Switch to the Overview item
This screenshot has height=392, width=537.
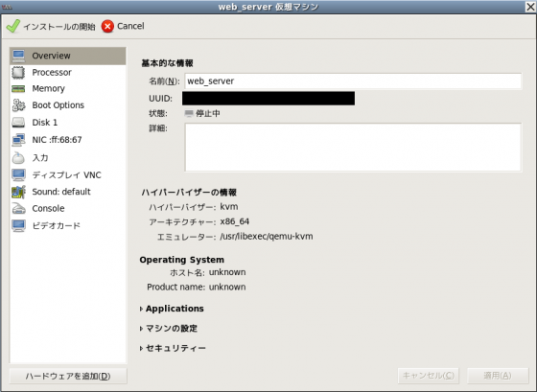coord(68,56)
